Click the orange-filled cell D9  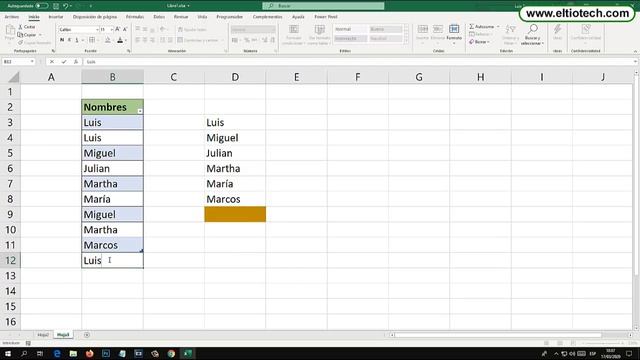[x=235, y=214]
